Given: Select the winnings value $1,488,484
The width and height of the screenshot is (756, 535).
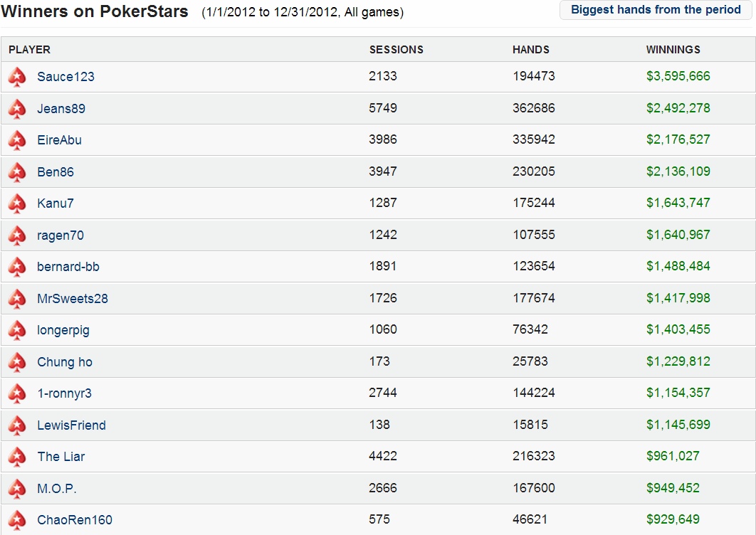Looking at the screenshot, I should coord(678,266).
